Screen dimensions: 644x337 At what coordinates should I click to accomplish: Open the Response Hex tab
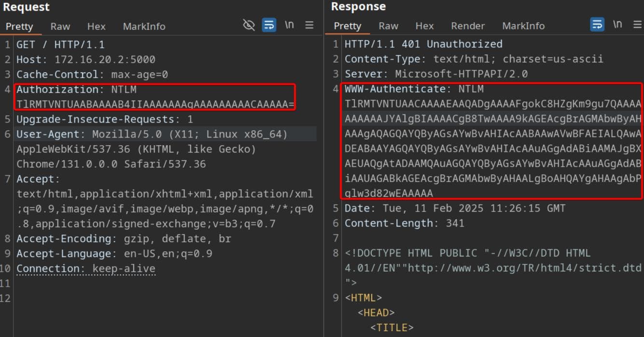click(x=424, y=26)
